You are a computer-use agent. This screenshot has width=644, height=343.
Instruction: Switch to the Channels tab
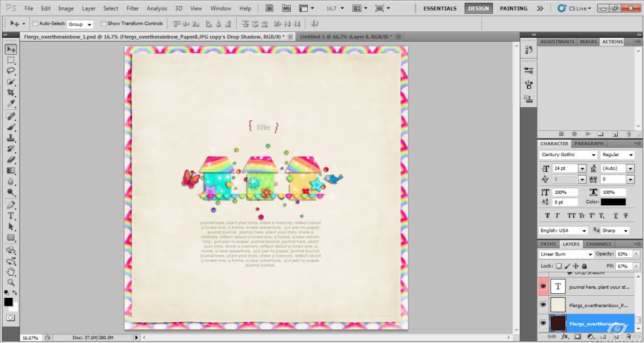tap(598, 244)
